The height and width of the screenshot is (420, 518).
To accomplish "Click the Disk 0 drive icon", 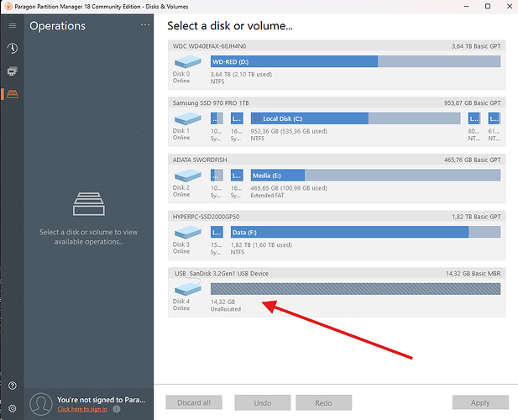I will pos(187,62).
